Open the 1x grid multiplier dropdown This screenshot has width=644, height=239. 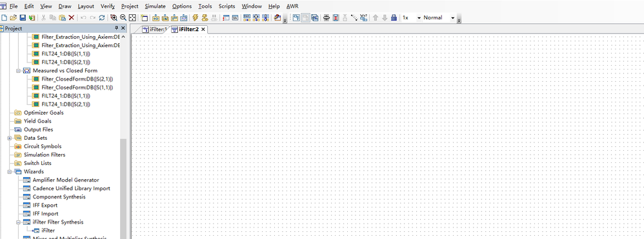pos(419,17)
